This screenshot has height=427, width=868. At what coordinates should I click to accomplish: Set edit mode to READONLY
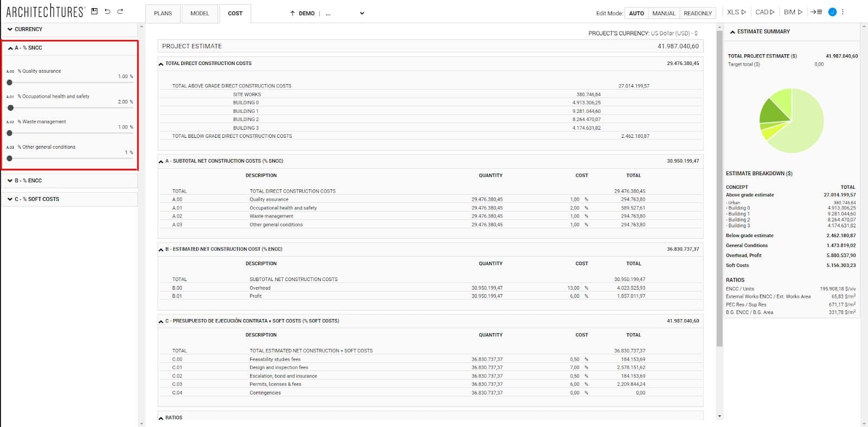[x=698, y=14]
